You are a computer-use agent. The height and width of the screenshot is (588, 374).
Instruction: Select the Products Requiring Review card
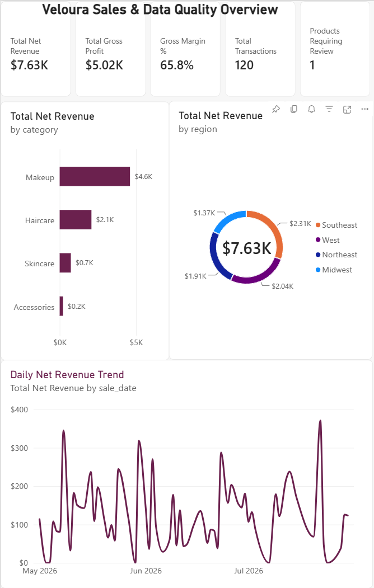pyautogui.click(x=335, y=49)
